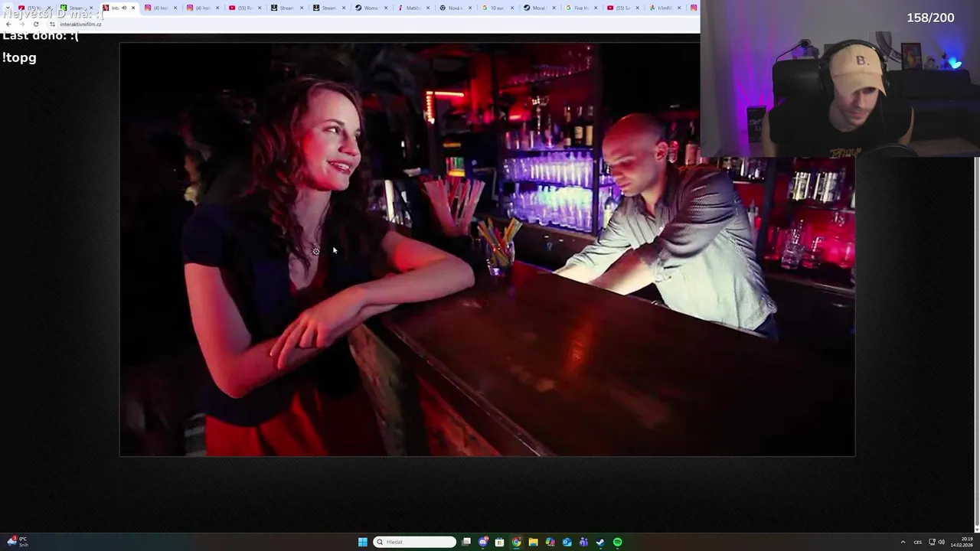Screen dimensions: 980x551
Task: Go forward in the browser
Action: click(21, 24)
